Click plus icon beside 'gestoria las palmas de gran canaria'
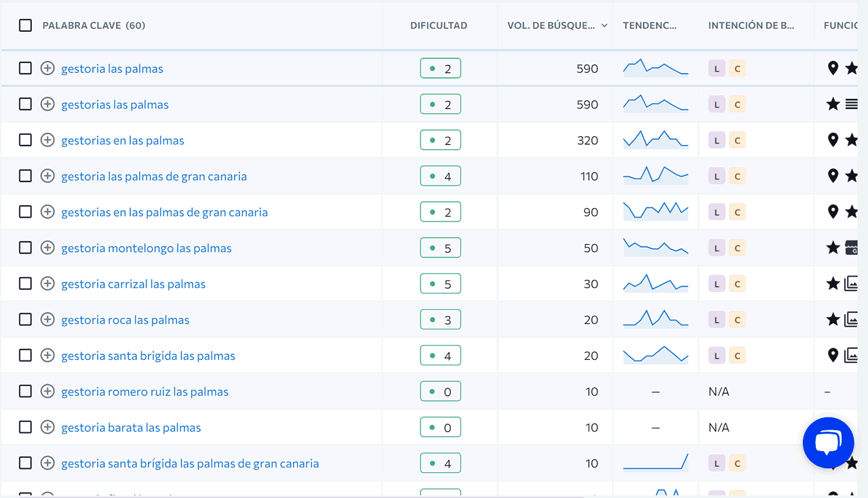This screenshot has width=868, height=498. pos(47,176)
